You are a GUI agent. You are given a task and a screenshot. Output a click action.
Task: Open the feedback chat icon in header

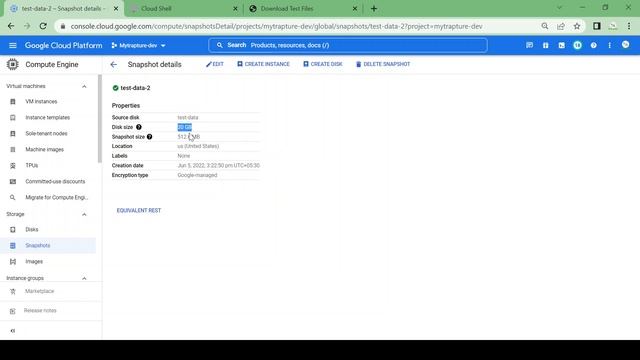click(529, 45)
